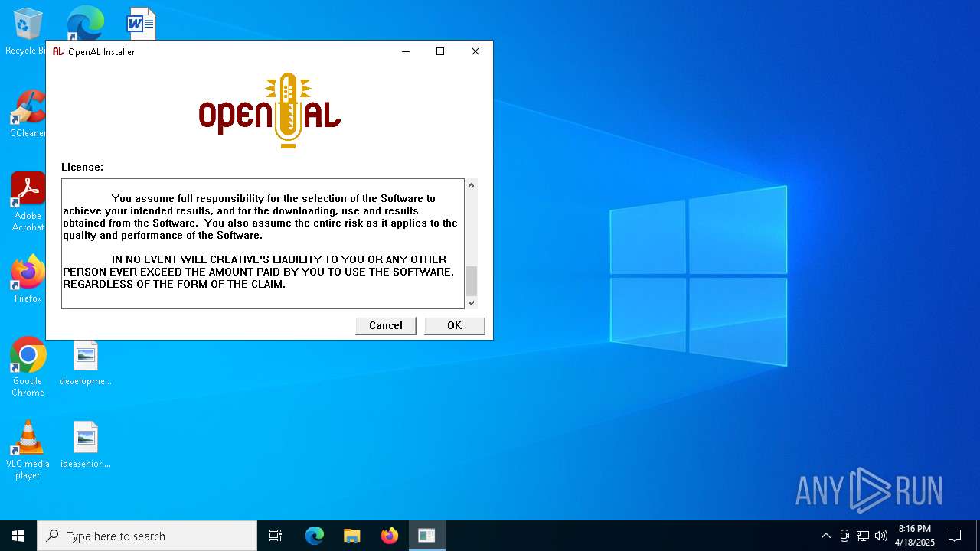Select the Firefox desktop shortcut

coord(28,279)
